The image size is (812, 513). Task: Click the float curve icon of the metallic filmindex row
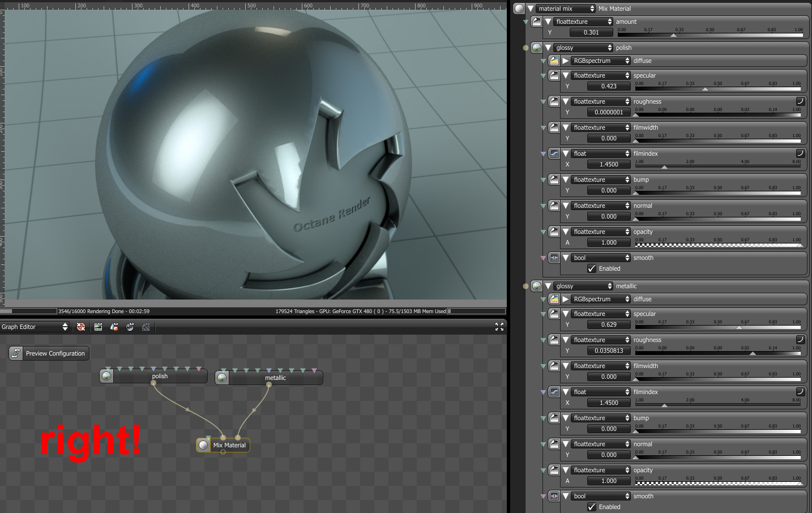pos(554,392)
